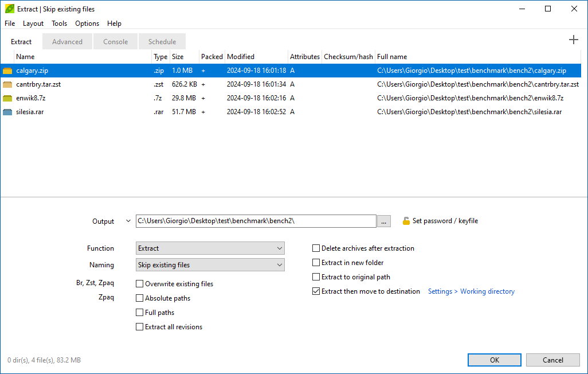The image size is (588, 374).
Task: Open the output folder browse button
Action: (383, 221)
